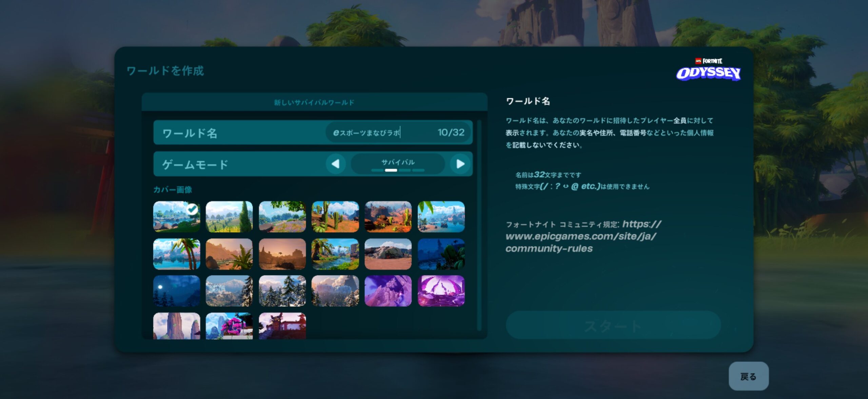
Task: Click the game mode page indicator dots
Action: [x=398, y=170]
